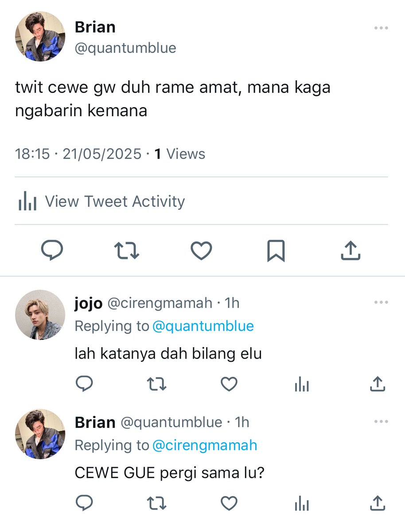405x532 pixels.
Task: Open View Tweet Activity
Action: tap(101, 202)
